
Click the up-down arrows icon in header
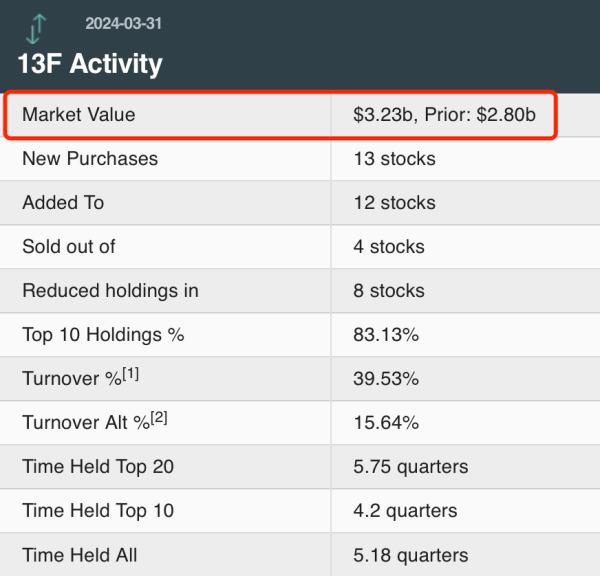coord(34,27)
